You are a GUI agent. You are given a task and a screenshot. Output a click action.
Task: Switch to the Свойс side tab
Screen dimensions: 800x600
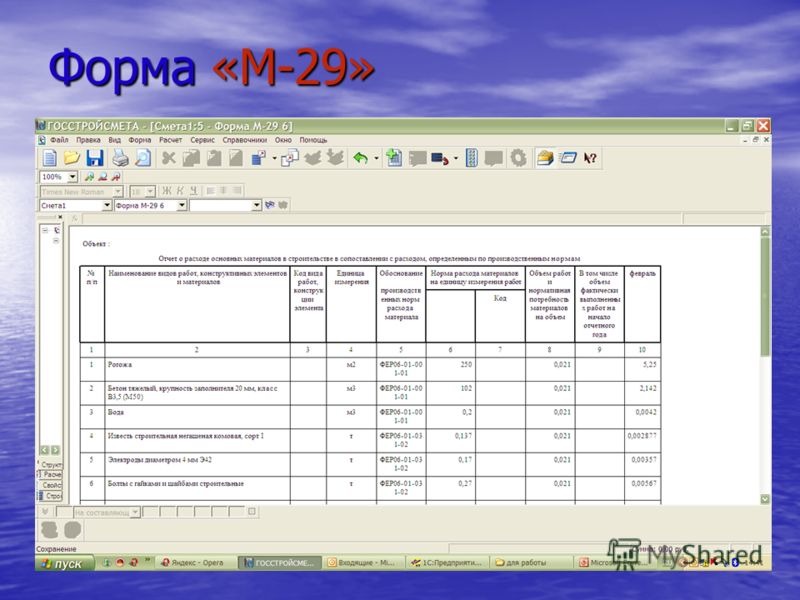pyautogui.click(x=51, y=485)
